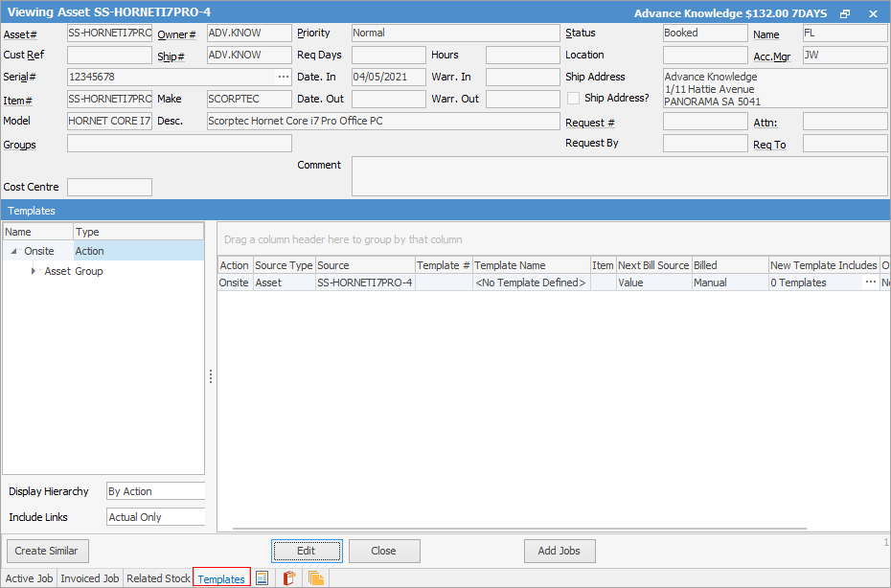The width and height of the screenshot is (891, 588).
Task: Sort by the Template Name column header
Action: point(531,265)
